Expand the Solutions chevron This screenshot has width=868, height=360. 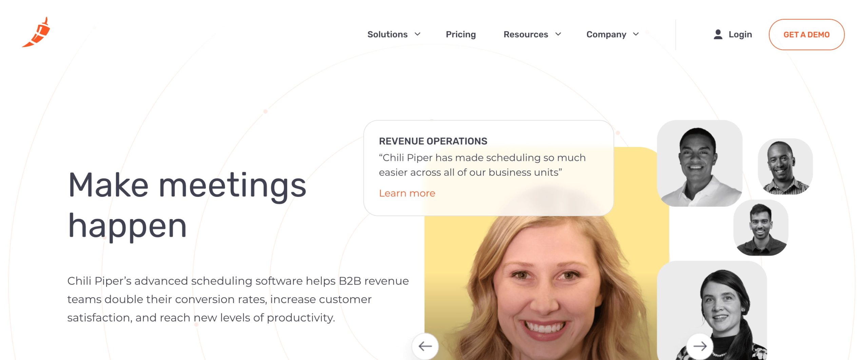click(418, 34)
